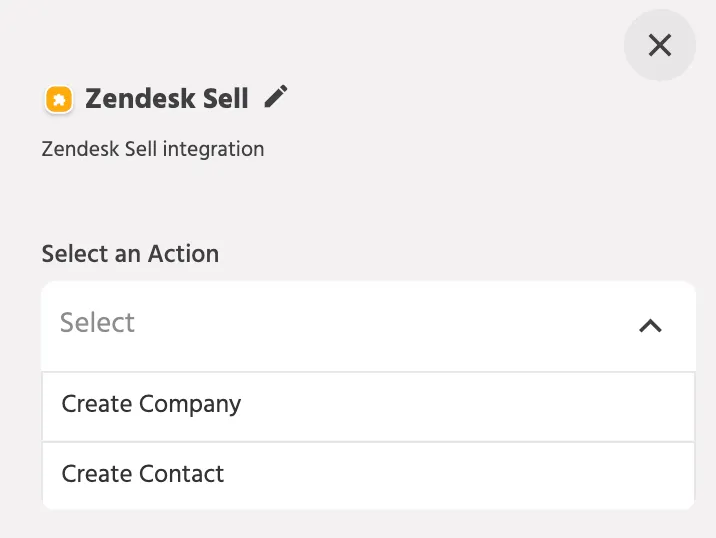This screenshot has height=538, width=716.
Task: Click the Select placeholder text in dropdown
Action: pos(97,322)
